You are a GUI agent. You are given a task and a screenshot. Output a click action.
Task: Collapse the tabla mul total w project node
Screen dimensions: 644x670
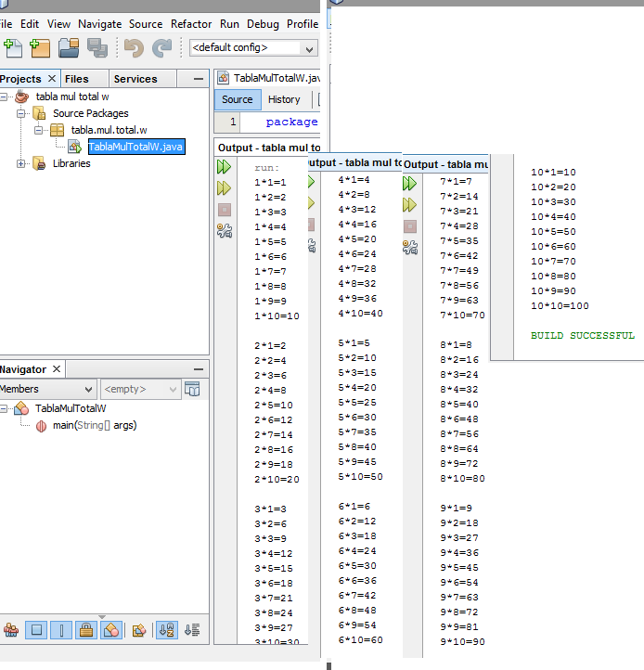tap(4, 97)
